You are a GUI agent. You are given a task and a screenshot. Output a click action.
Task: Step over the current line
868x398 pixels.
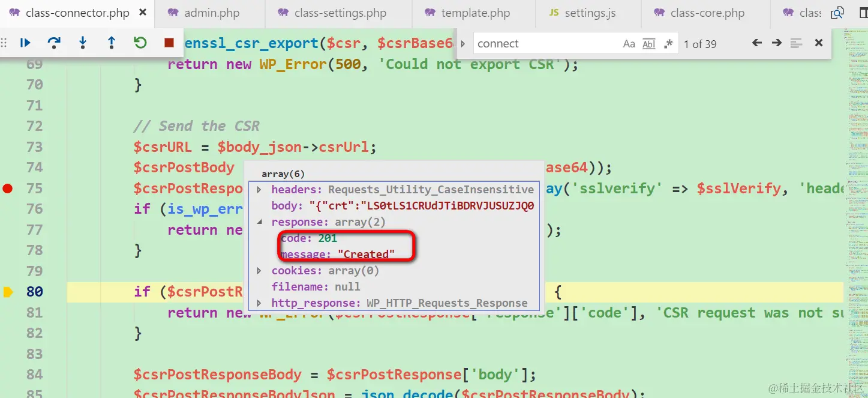54,43
